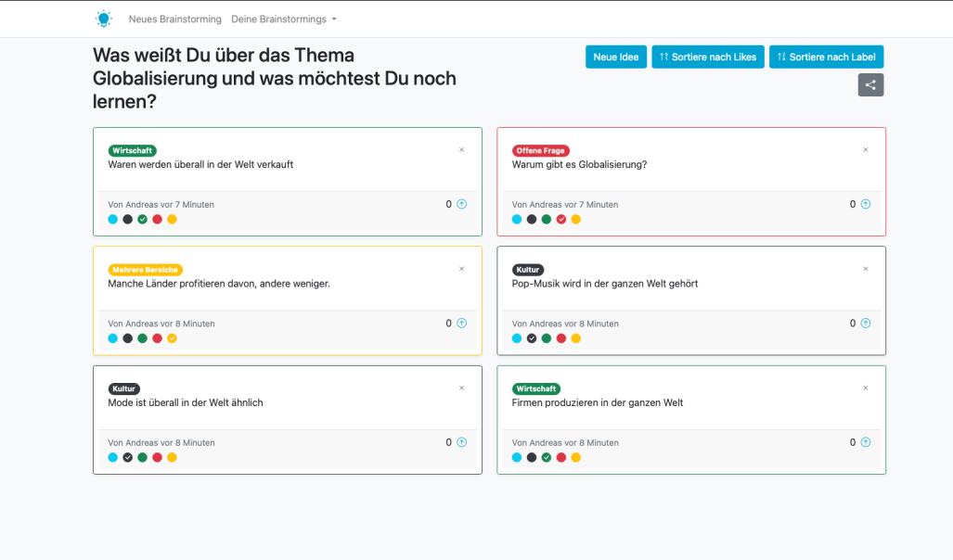Select the red label on 'Waren werden' card
This screenshot has width=953, height=560.
click(157, 220)
